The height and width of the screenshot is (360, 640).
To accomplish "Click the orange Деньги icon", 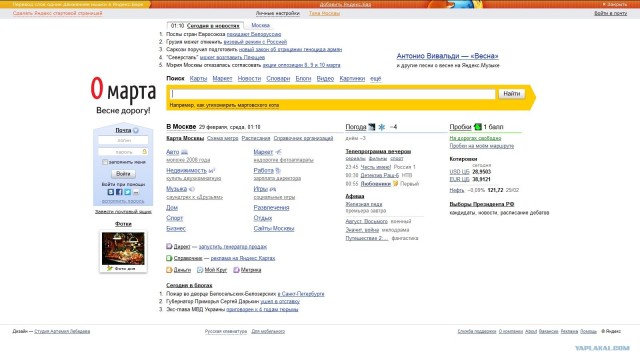I will pos(169,270).
